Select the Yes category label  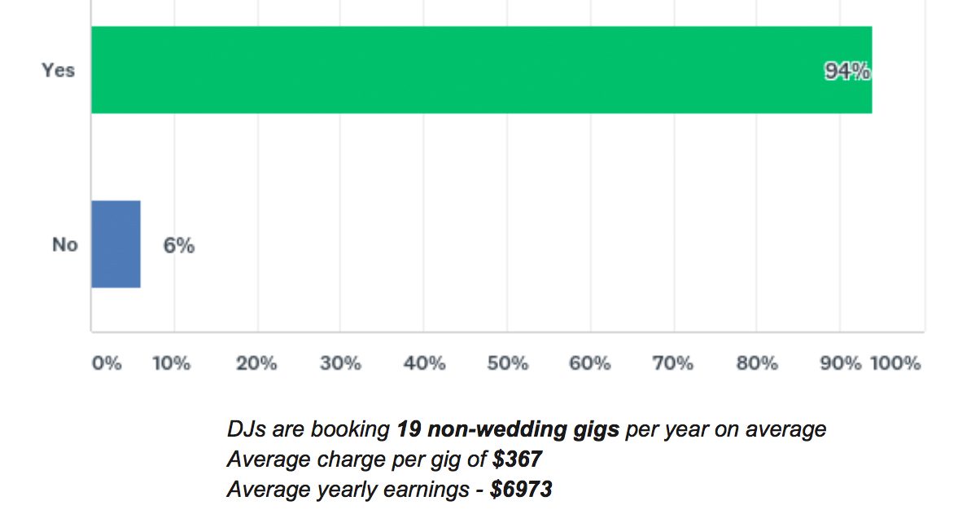59,71
